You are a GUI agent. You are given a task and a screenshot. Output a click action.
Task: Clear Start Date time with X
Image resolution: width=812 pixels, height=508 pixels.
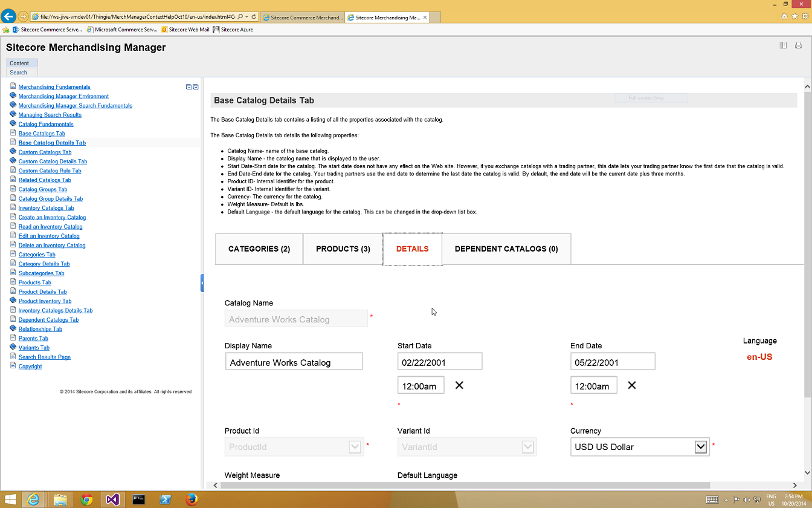click(459, 385)
